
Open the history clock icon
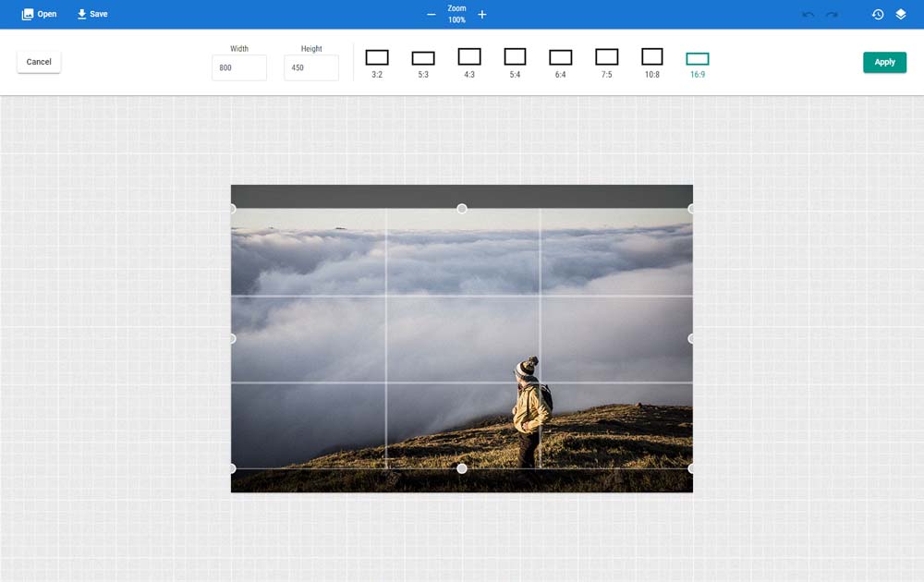pos(878,14)
